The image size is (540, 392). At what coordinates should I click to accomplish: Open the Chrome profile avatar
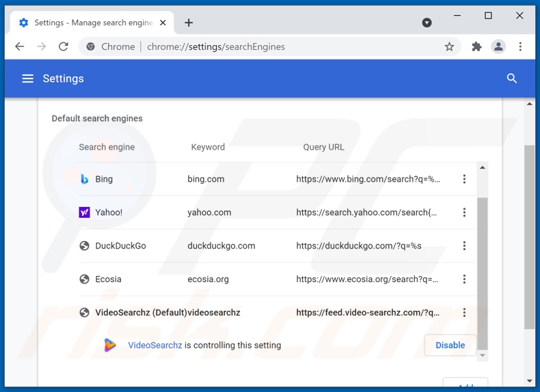pyautogui.click(x=498, y=46)
